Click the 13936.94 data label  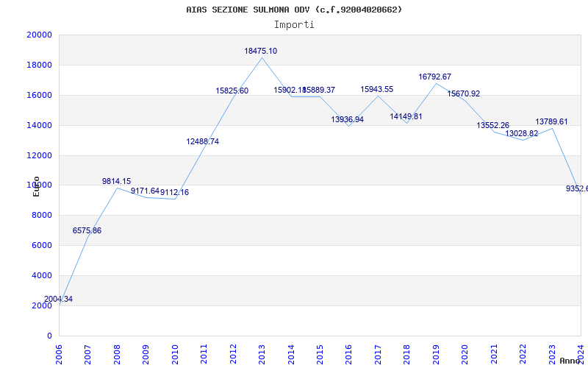pyautogui.click(x=347, y=119)
